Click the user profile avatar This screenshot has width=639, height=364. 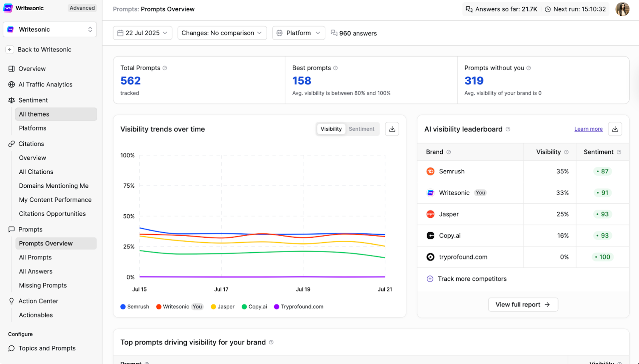coord(622,9)
